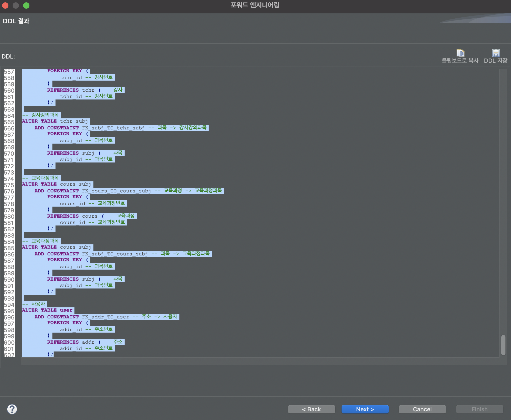Open the help question mark icon
Image resolution: width=511 pixels, height=420 pixels.
click(12, 409)
